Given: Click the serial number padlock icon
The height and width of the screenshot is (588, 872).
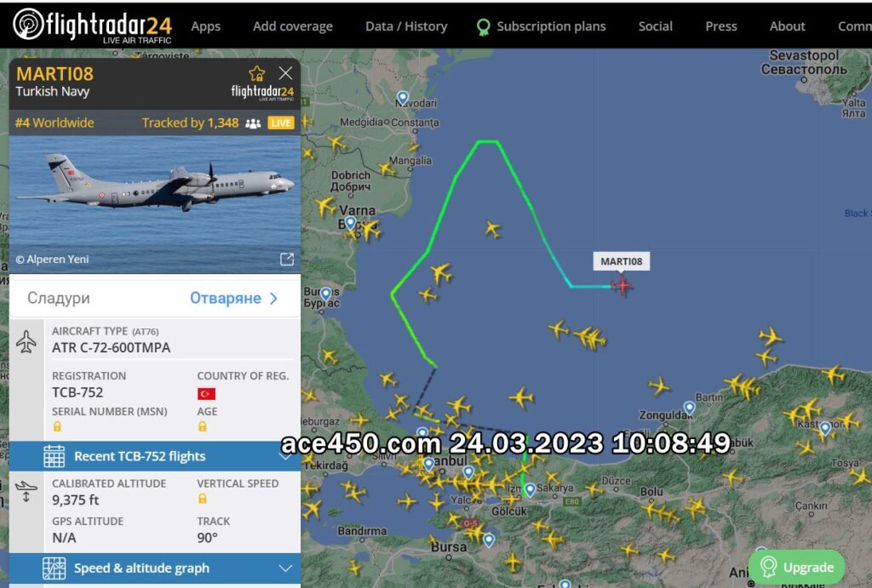Looking at the screenshot, I should pyautogui.click(x=57, y=427).
